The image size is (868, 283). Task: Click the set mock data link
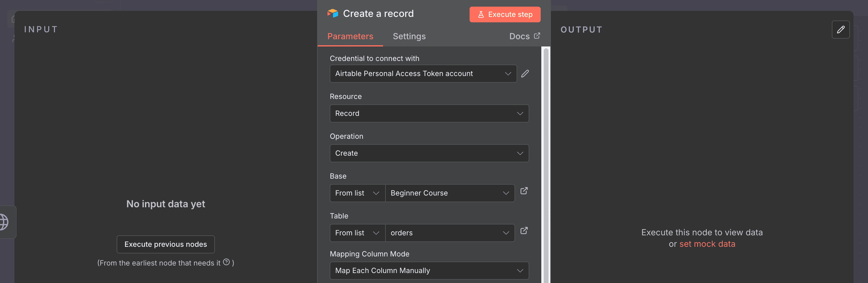click(707, 244)
